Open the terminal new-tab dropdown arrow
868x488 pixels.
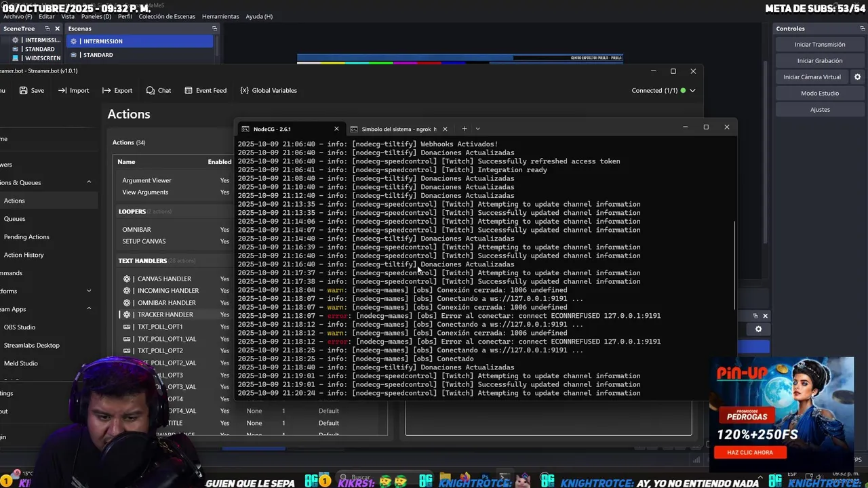[477, 129]
